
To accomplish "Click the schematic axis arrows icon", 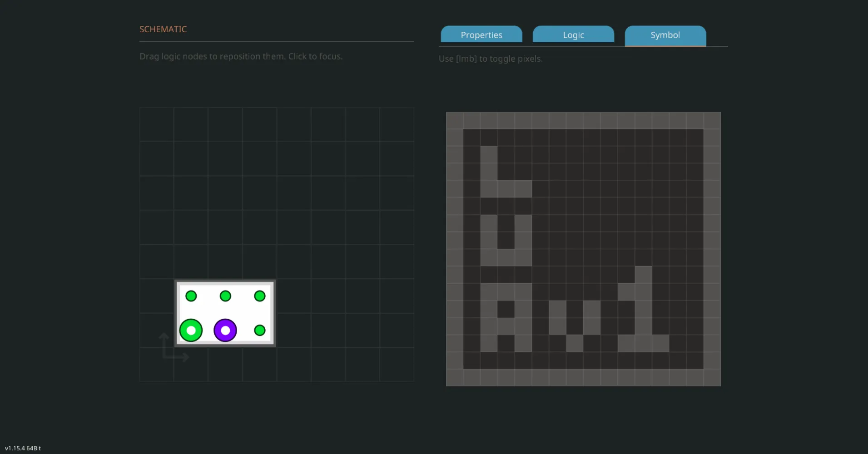I will 174,347.
